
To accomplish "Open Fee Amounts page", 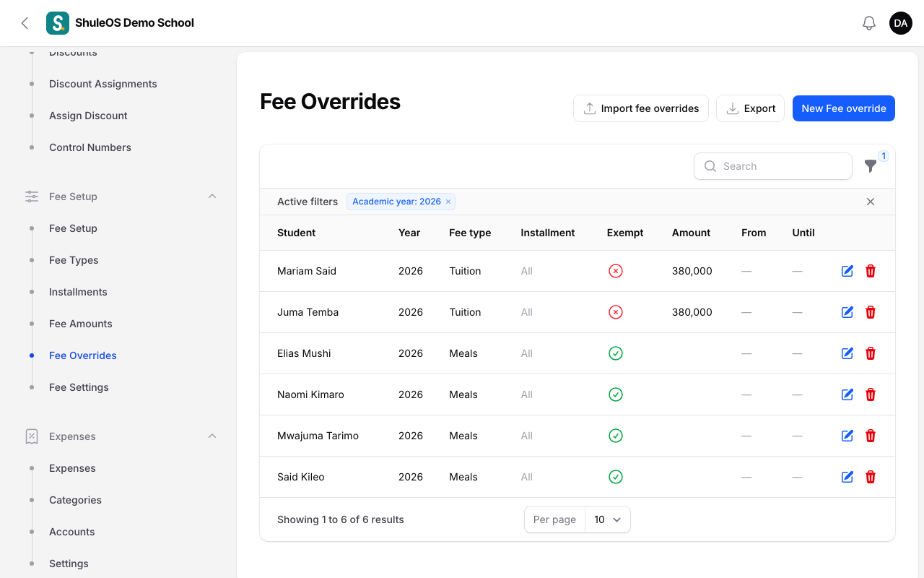I will (x=81, y=324).
